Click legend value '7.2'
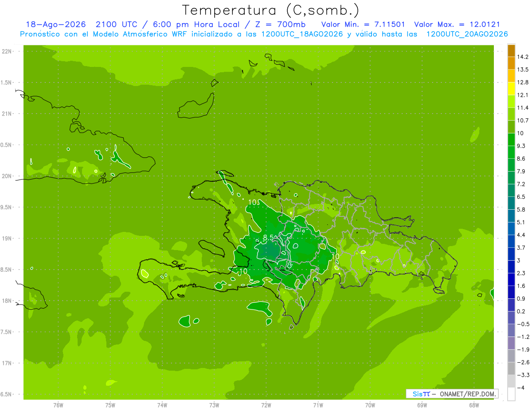This screenshot has height=411, width=532. tap(521, 184)
